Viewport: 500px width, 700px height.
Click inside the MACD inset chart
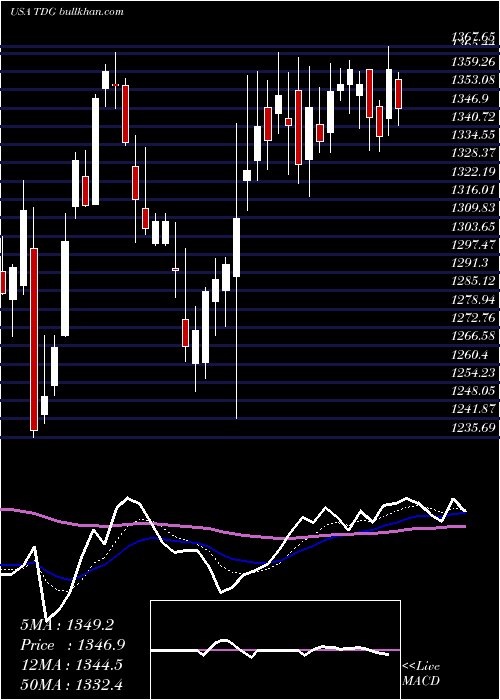(x=275, y=650)
